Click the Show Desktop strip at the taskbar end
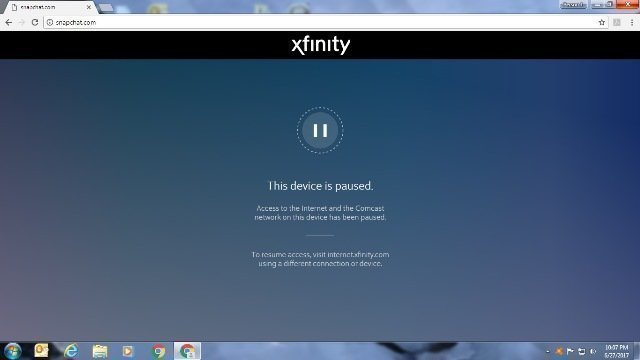Screen dimensions: 640x360 tap(637, 351)
